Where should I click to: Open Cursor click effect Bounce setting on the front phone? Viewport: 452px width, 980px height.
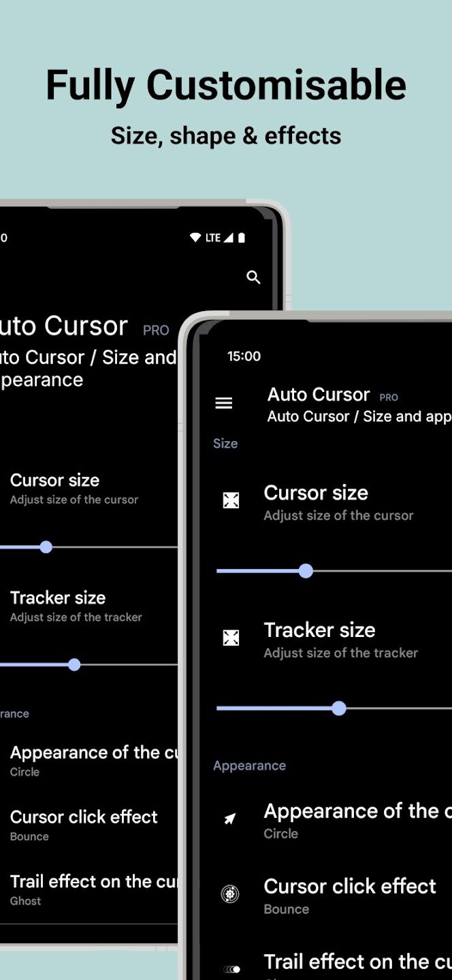350,894
